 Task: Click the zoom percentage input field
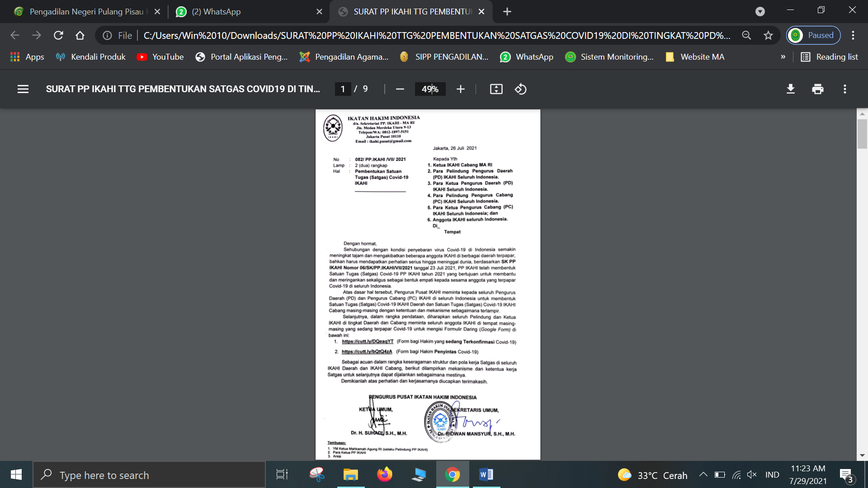(x=430, y=89)
